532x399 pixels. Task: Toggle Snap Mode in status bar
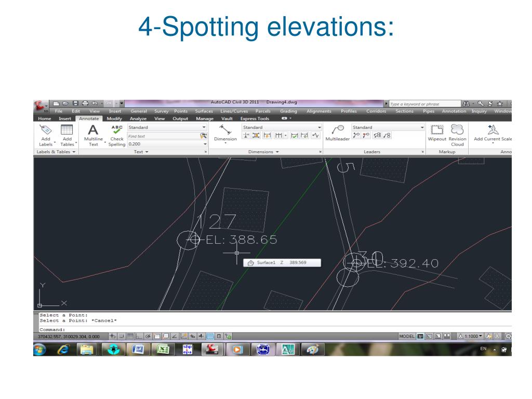tap(122, 336)
